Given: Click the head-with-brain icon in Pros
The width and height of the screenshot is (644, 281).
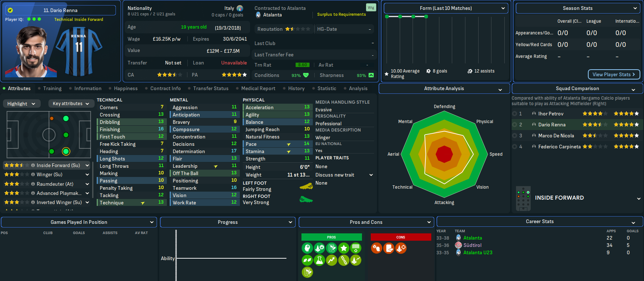Looking at the screenshot, I should click(x=307, y=248).
